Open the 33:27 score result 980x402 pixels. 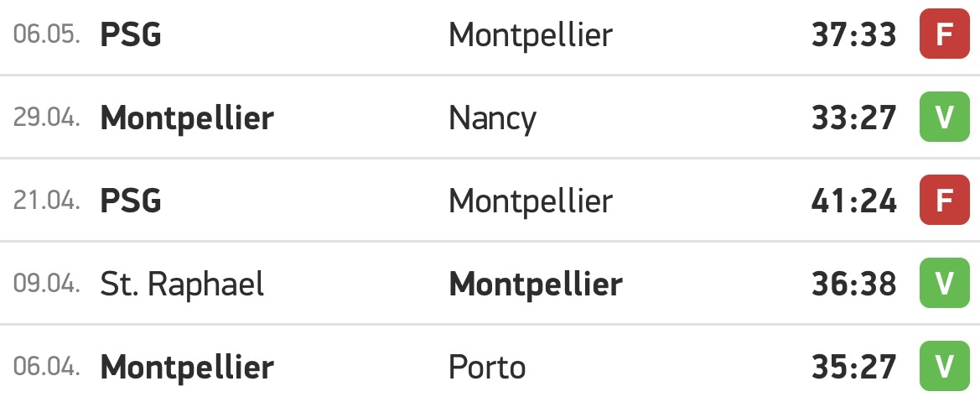pyautogui.click(x=853, y=117)
